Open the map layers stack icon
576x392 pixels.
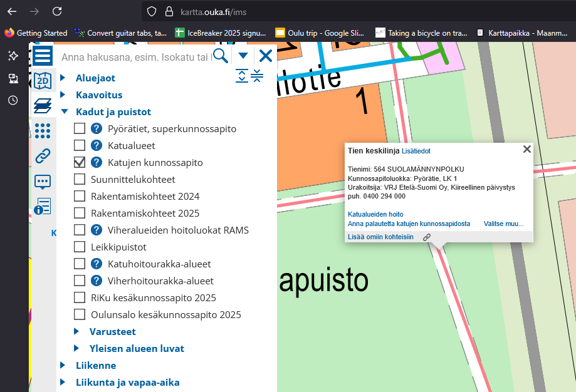click(43, 105)
